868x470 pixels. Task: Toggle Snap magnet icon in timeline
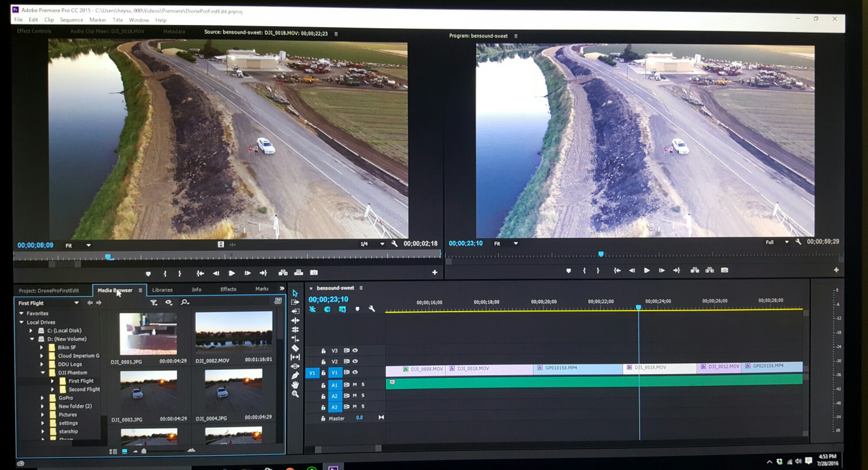[327, 309]
